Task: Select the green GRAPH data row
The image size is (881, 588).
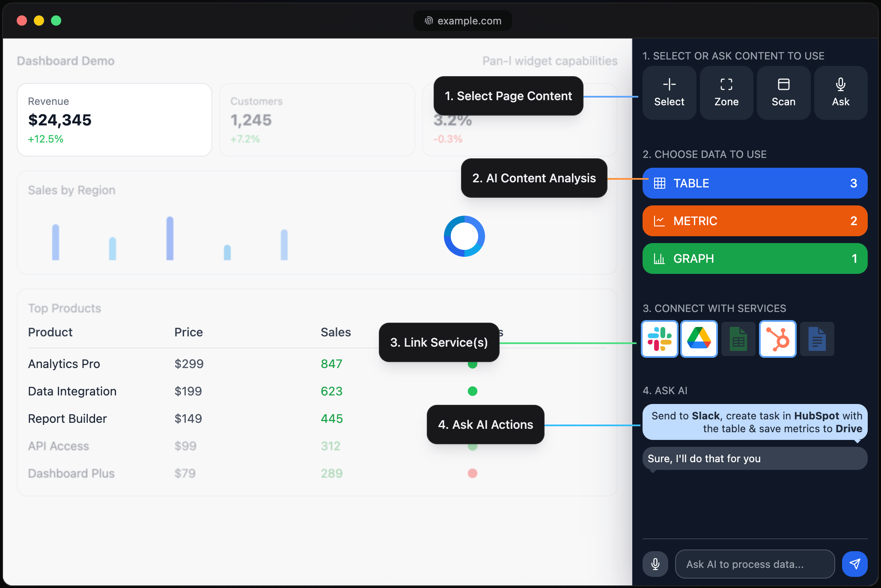Action: click(755, 258)
